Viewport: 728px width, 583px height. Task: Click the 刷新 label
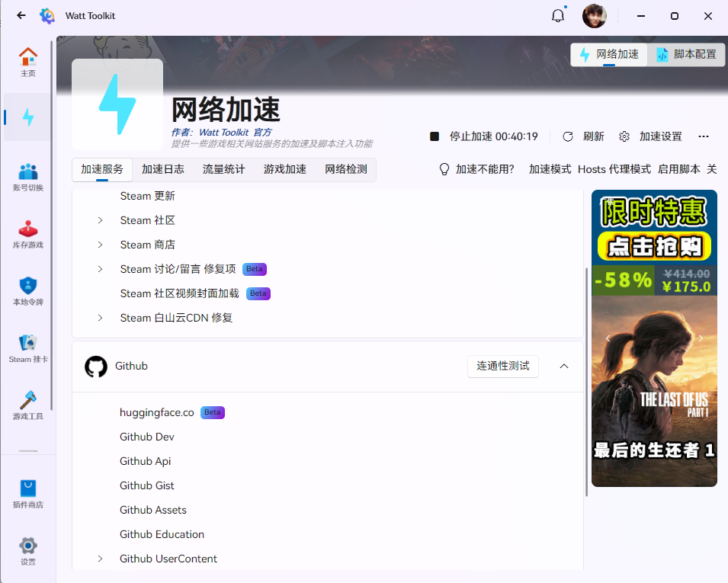click(594, 136)
